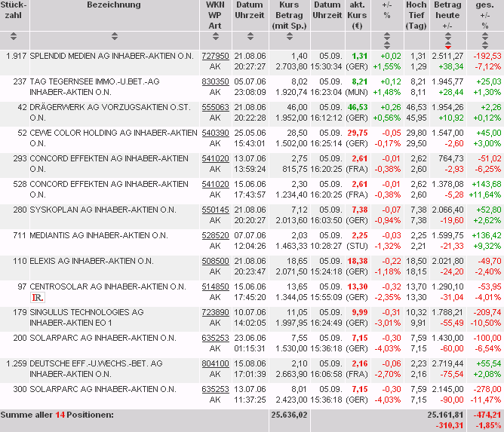Click Singulus total change -209,74

(487, 313)
